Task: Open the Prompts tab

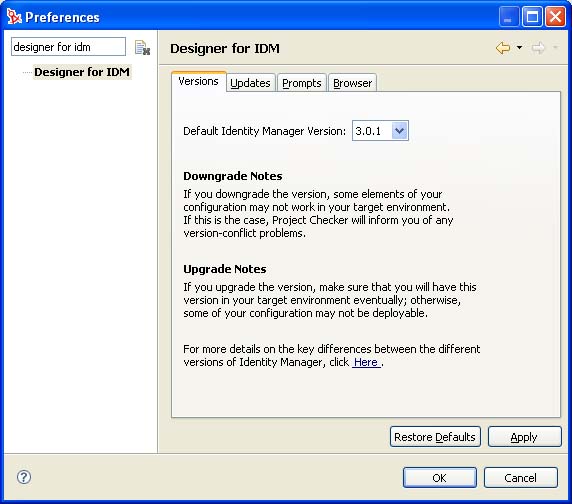Action: (301, 83)
